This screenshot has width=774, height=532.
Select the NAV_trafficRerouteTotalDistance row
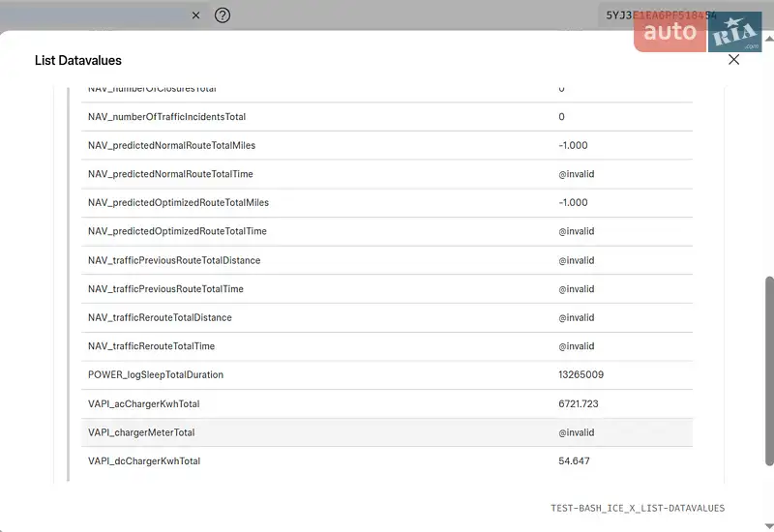[x=160, y=317]
